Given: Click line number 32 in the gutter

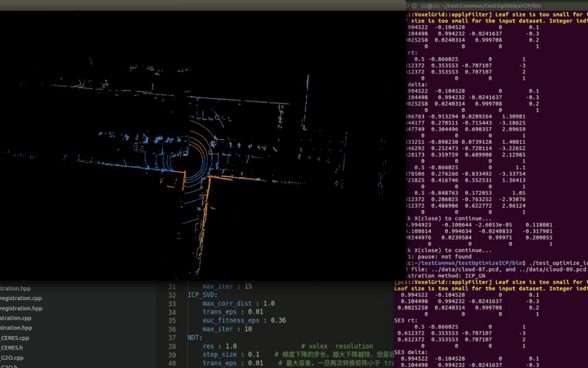Looking at the screenshot, I should (172, 295).
